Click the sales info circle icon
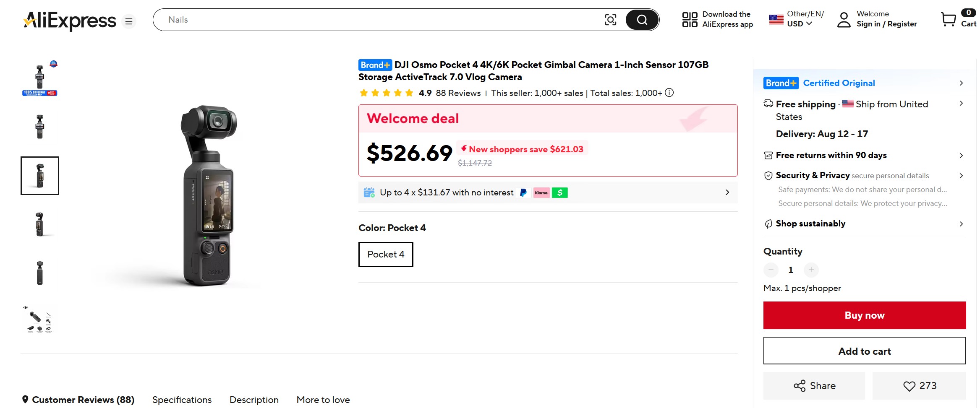Image resolution: width=980 pixels, height=408 pixels. (x=669, y=93)
